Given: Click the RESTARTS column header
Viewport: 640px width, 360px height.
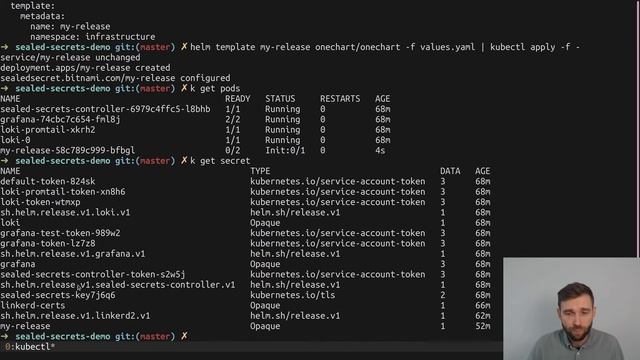Looking at the screenshot, I should [340, 99].
